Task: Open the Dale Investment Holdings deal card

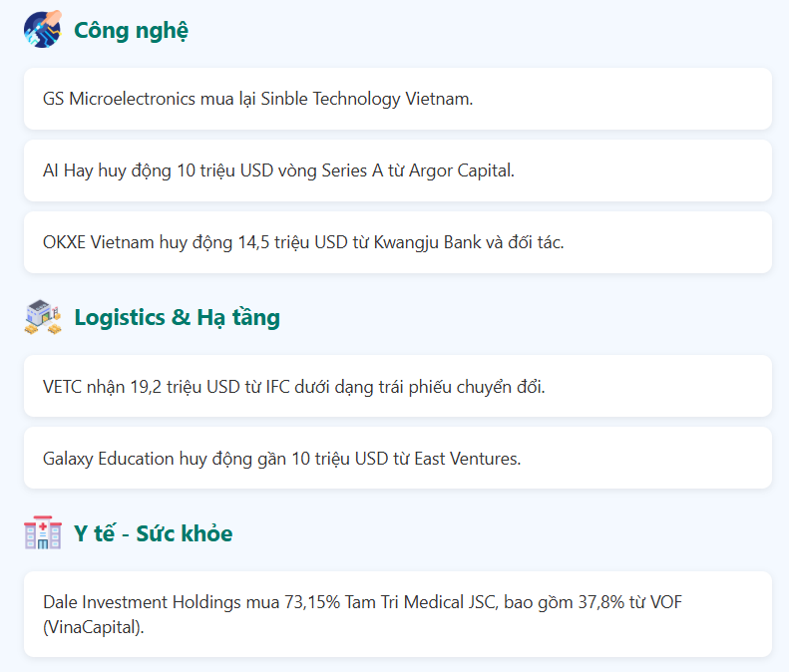Action: pos(398,614)
